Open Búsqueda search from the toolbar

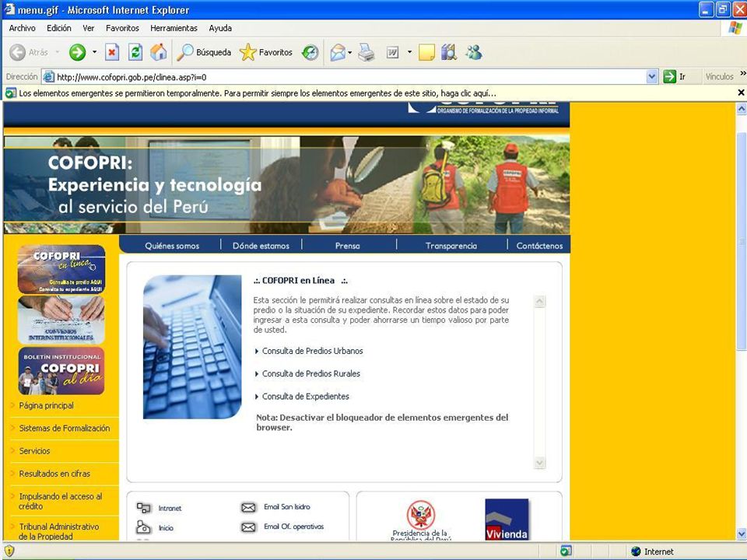[x=203, y=52]
